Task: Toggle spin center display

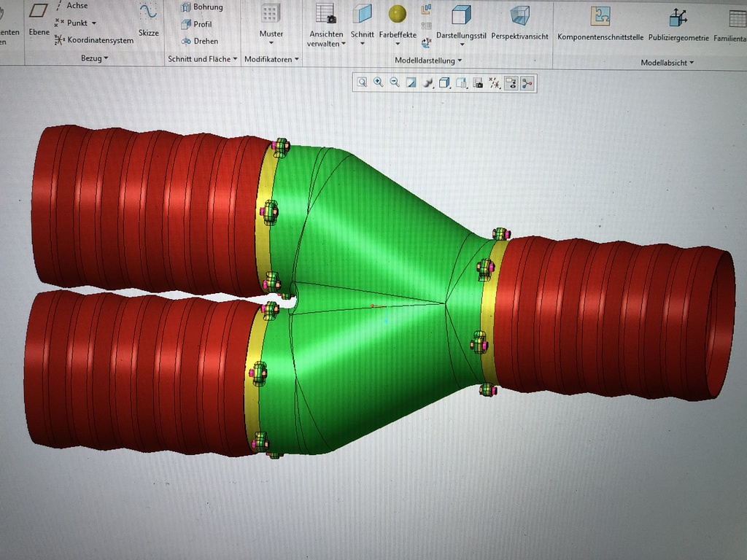Action: coord(527,85)
